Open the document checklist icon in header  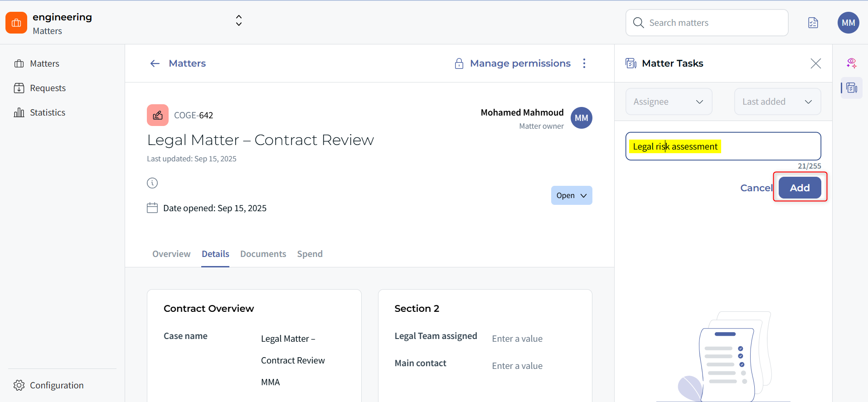coord(813,23)
